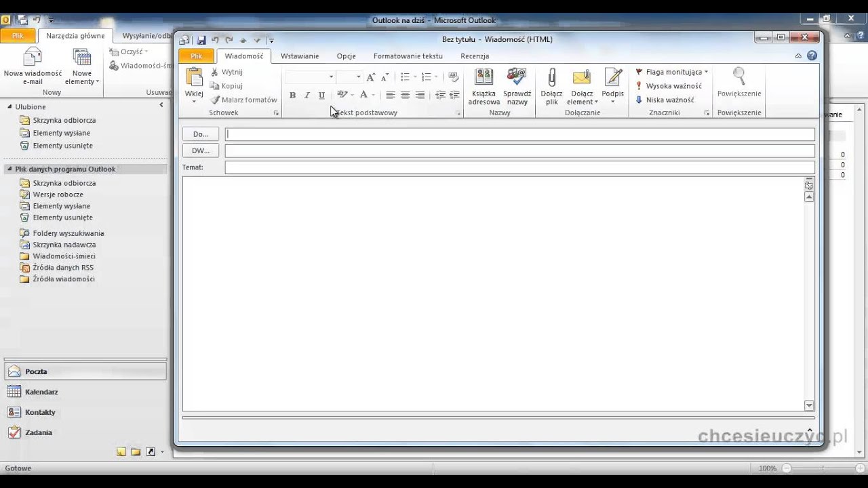This screenshot has height=488, width=868.
Task: Undo using the quick access arrow
Action: click(x=215, y=40)
